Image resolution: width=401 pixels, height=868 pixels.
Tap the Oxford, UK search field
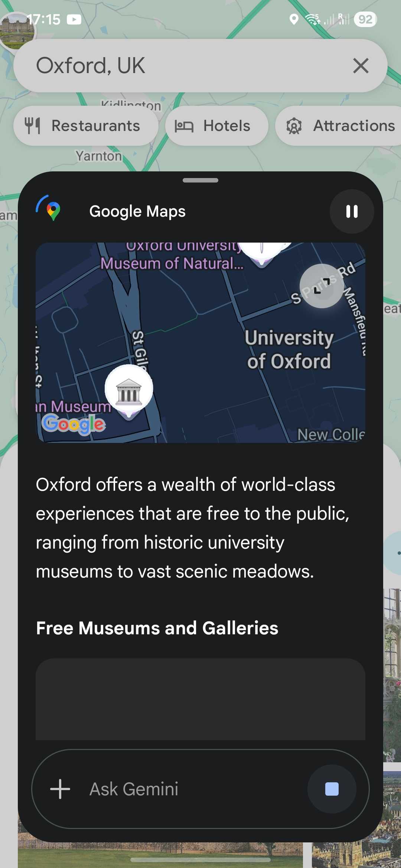(186, 66)
